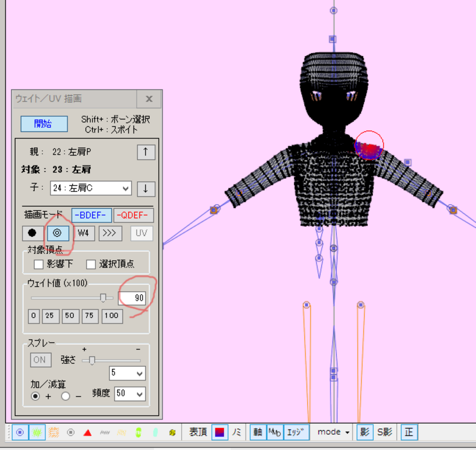Adjust the weight value slider handle

[x=103, y=298]
